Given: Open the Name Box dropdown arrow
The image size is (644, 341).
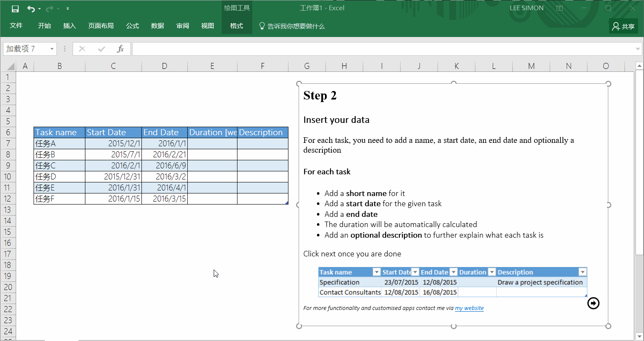Looking at the screenshot, I should tap(52, 49).
